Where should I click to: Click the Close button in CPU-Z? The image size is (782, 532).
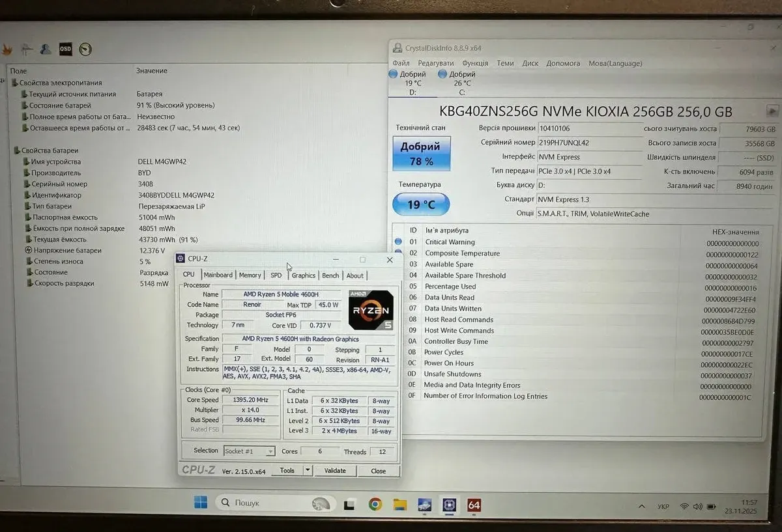point(378,471)
